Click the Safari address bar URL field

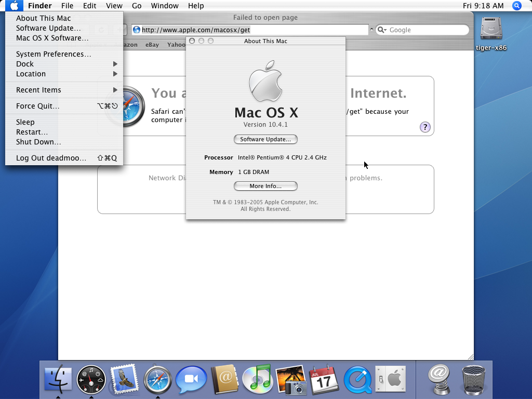(x=250, y=30)
